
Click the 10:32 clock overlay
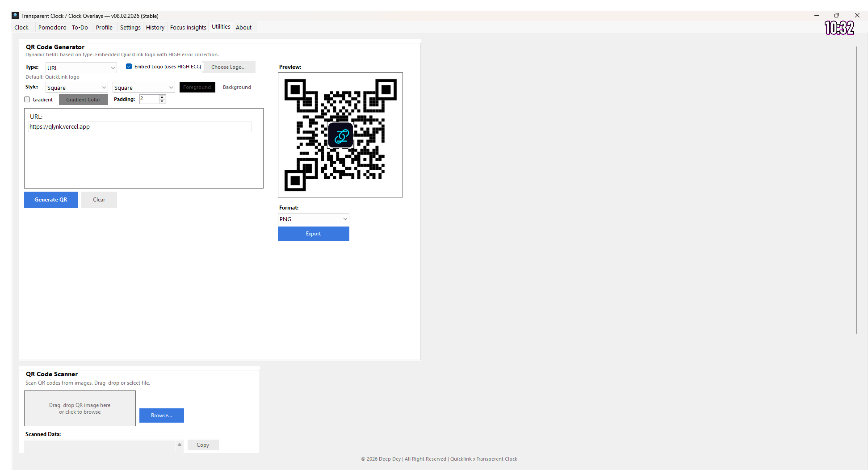pyautogui.click(x=839, y=28)
